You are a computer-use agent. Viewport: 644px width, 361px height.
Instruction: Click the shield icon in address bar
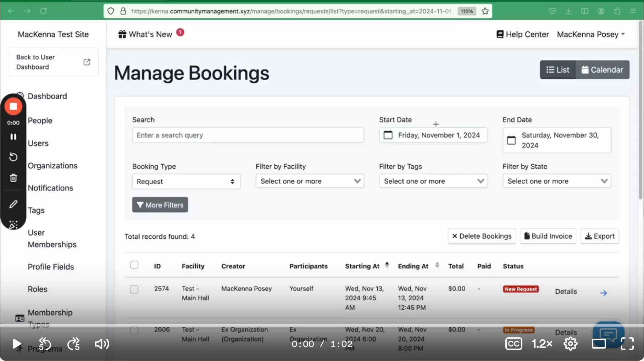tap(111, 11)
